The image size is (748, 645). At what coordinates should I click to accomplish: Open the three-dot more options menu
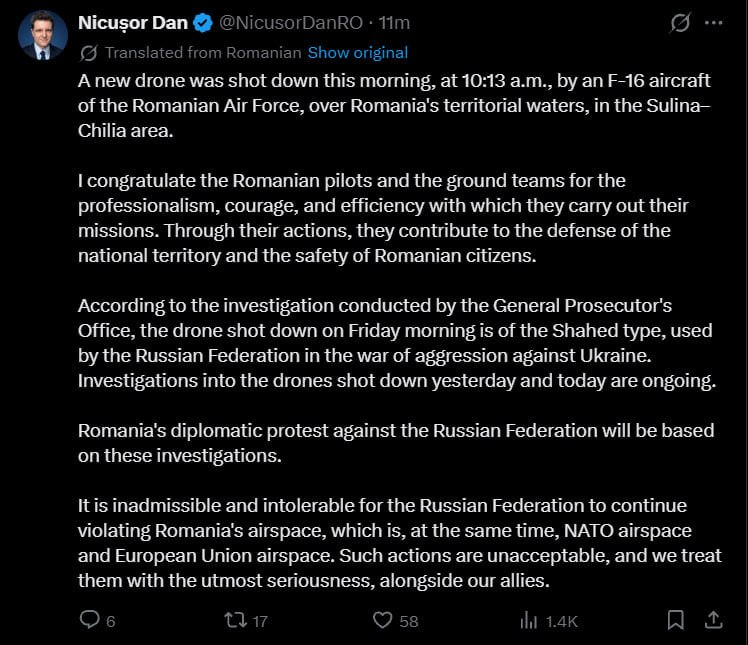tap(713, 22)
